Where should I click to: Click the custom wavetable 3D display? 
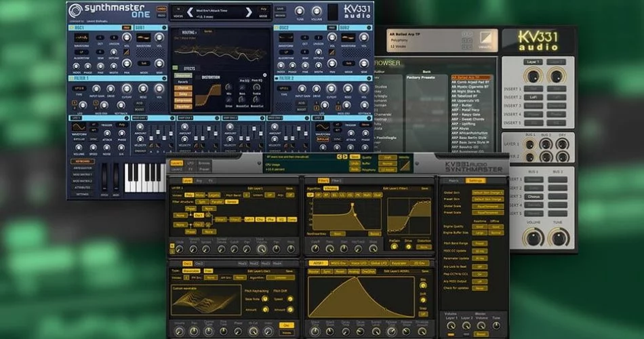tap(206, 301)
